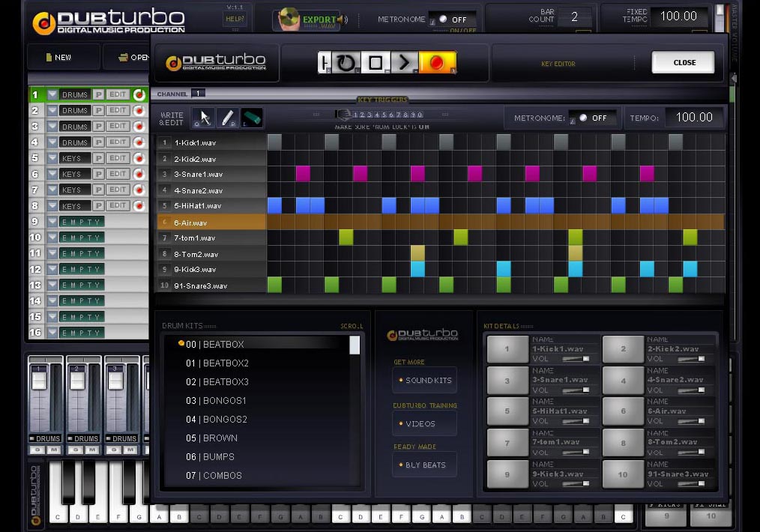The height and width of the screenshot is (532, 760).
Task: Open track 16 empty dropdown arrow
Action: [52, 333]
